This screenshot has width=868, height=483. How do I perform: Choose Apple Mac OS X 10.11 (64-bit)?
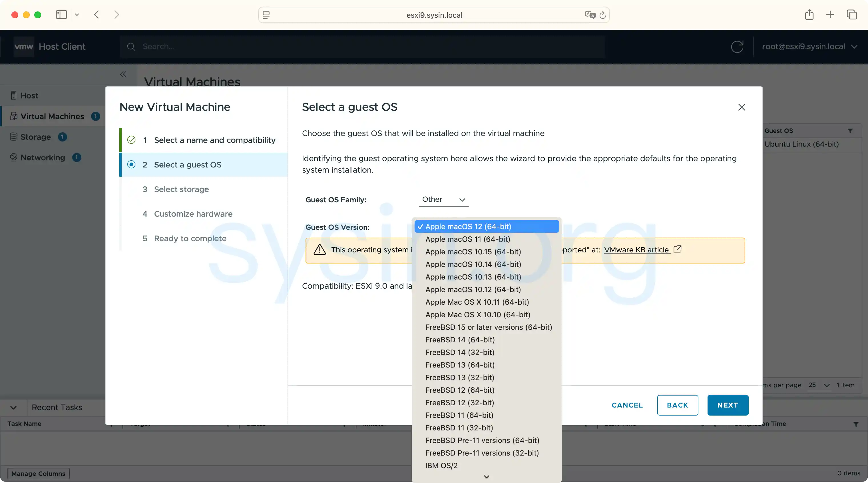pos(486,302)
